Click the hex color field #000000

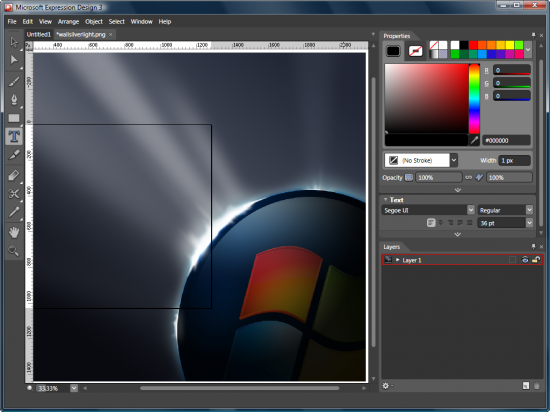click(506, 140)
